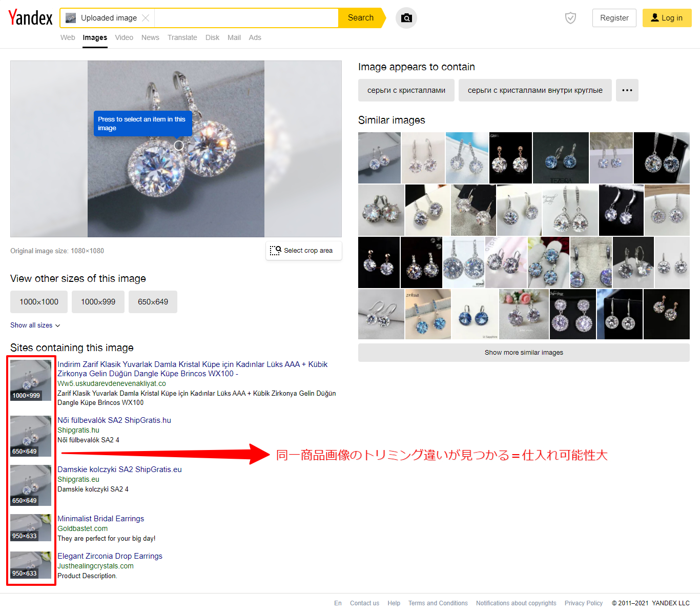Open Minimalist Bridal Earrings link
This screenshot has width=700, height=613.
(101, 519)
